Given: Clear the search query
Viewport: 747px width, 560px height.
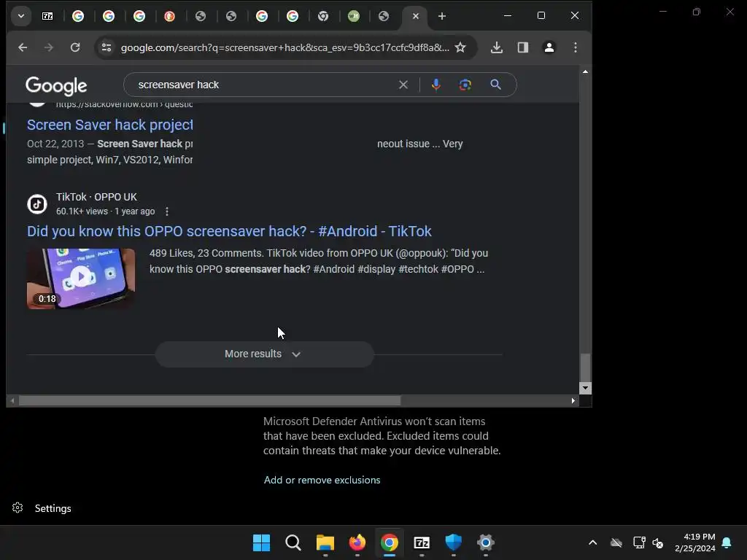Looking at the screenshot, I should tap(403, 85).
